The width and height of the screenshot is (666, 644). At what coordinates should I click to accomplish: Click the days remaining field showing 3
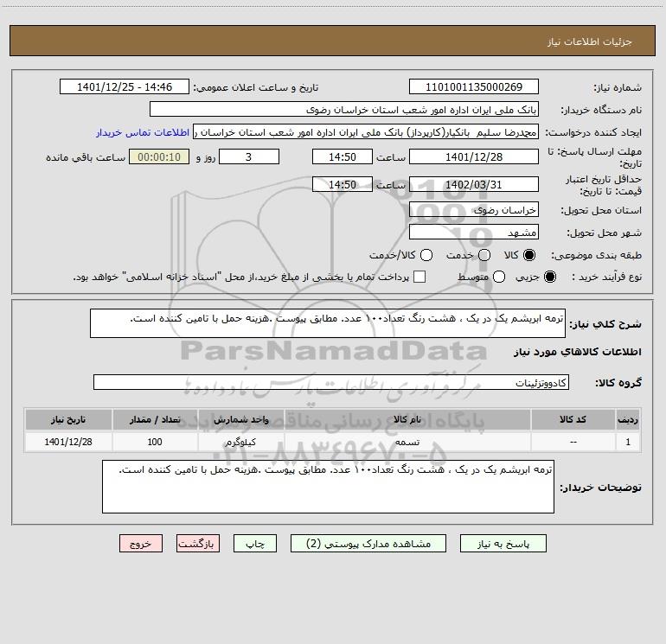click(x=249, y=156)
